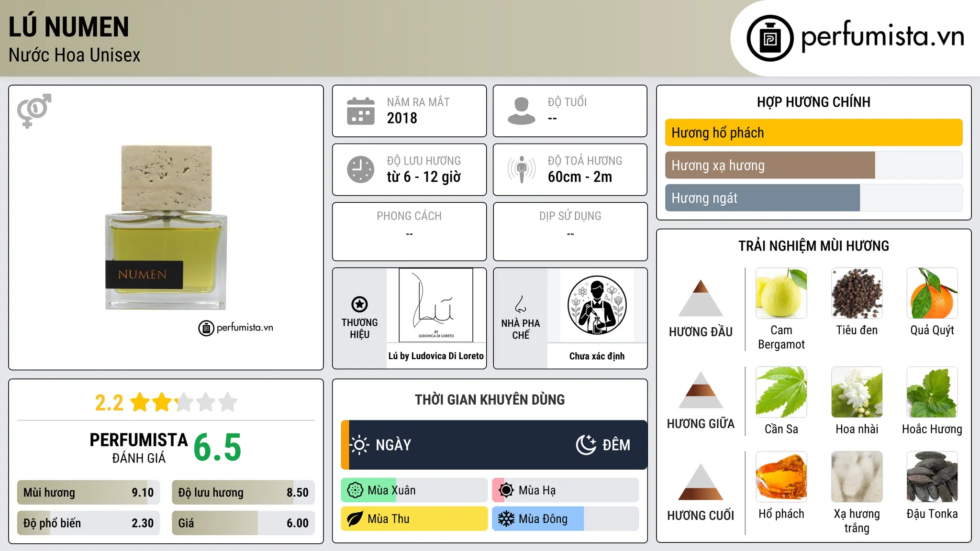Viewport: 980px width, 551px height.
Task: Click the flower icon for Mùa Xuân
Action: [x=355, y=490]
